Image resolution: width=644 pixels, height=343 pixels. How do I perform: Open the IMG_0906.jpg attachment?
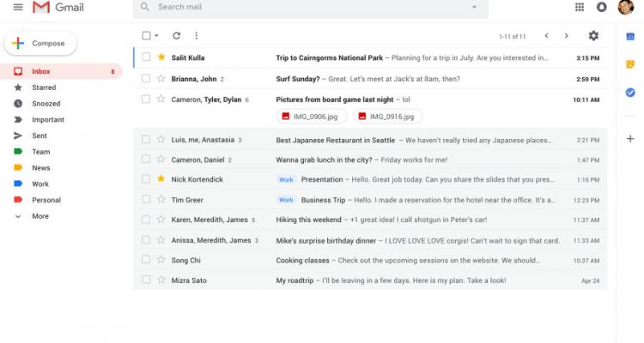(x=307, y=117)
